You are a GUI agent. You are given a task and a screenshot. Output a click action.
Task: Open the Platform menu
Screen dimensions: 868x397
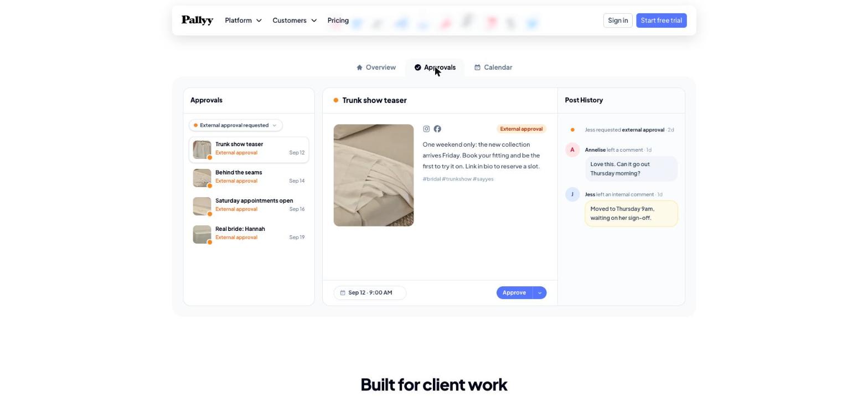[x=243, y=20]
